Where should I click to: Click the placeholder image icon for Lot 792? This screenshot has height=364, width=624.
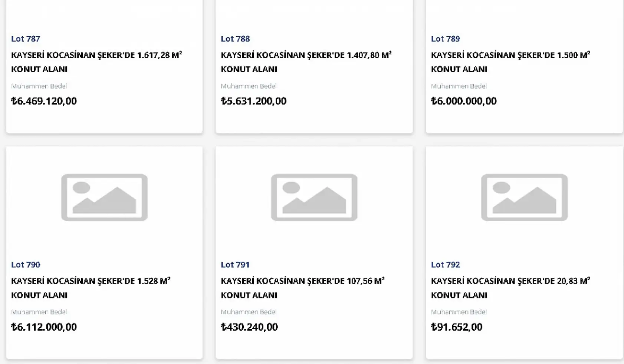(524, 198)
